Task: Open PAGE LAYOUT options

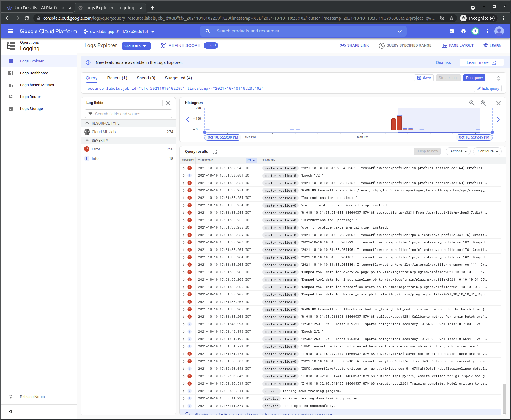Action: [458, 45]
